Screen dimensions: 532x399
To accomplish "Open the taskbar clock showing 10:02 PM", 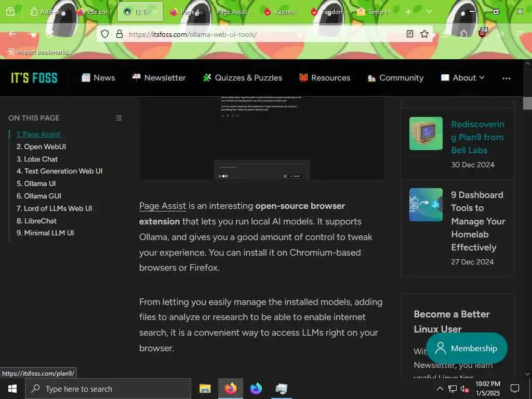I will coord(487,389).
